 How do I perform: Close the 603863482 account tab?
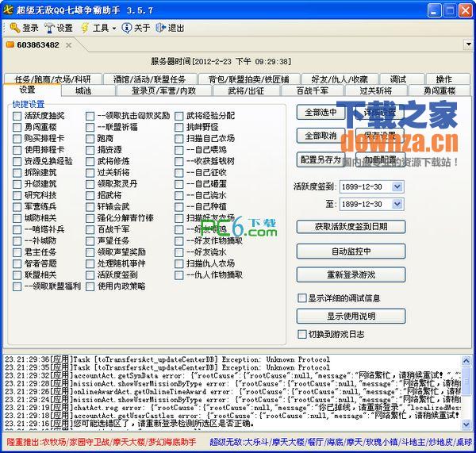(69, 45)
